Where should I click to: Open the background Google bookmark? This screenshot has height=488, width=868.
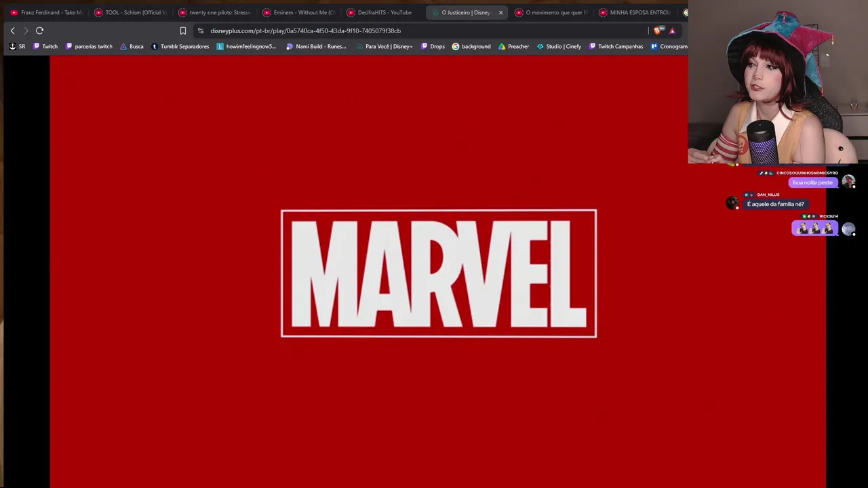click(x=471, y=47)
